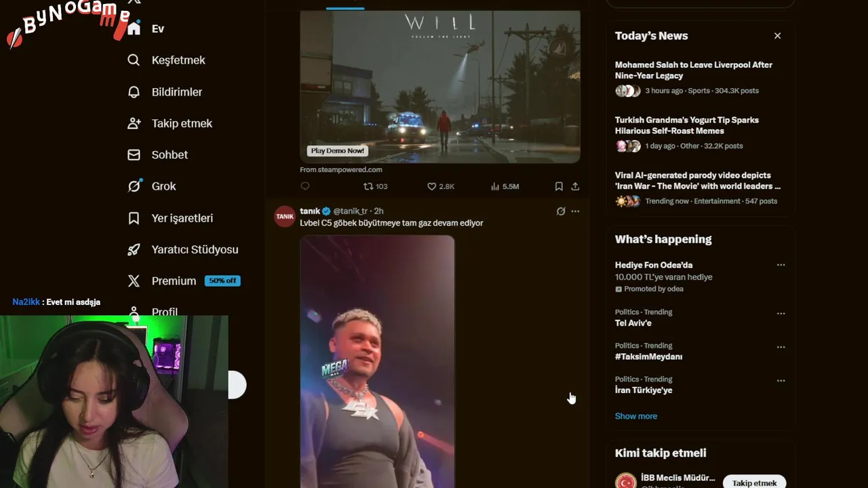The image size is (868, 488).
Task: Close the Today's News panel
Action: pyautogui.click(x=777, y=36)
